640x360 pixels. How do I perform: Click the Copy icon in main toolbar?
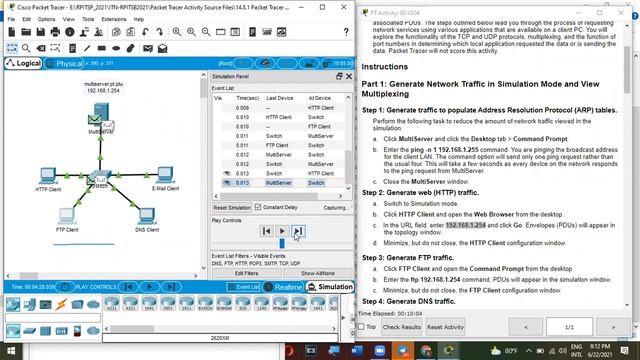(116, 32)
